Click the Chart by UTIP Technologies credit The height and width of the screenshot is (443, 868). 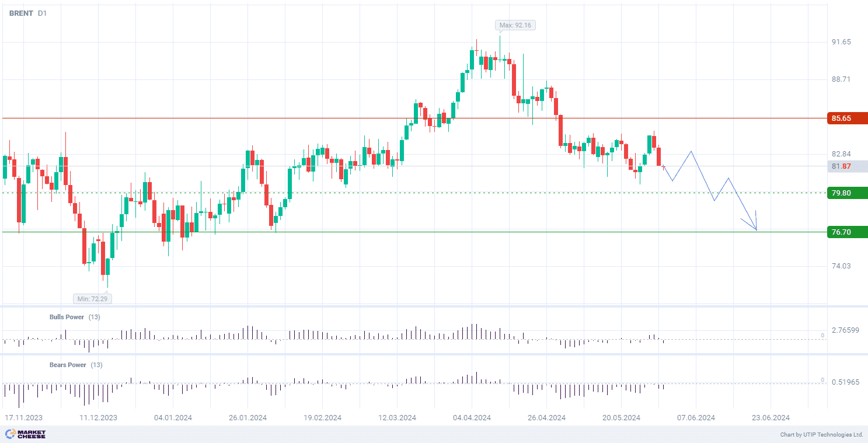coord(821,435)
